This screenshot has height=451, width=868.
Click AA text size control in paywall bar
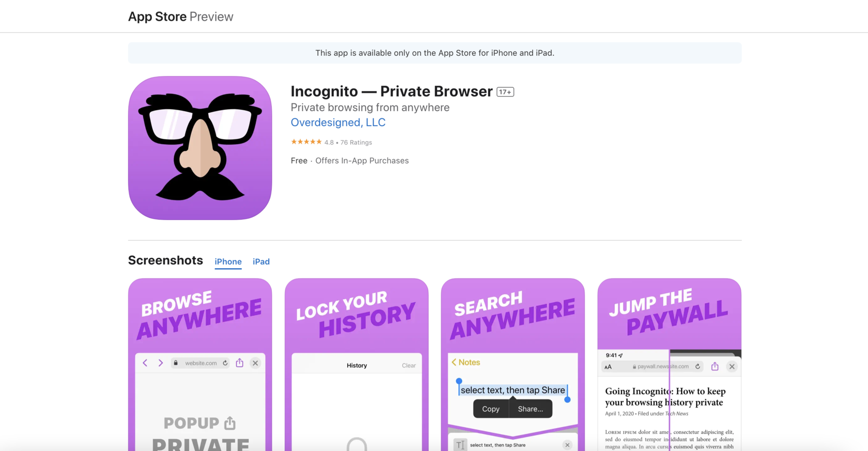click(608, 367)
